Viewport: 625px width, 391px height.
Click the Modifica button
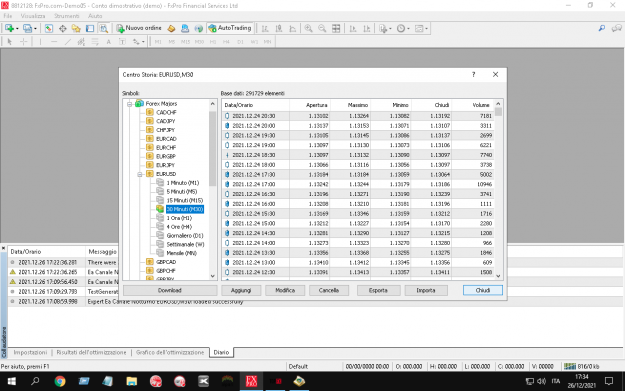pos(285,290)
